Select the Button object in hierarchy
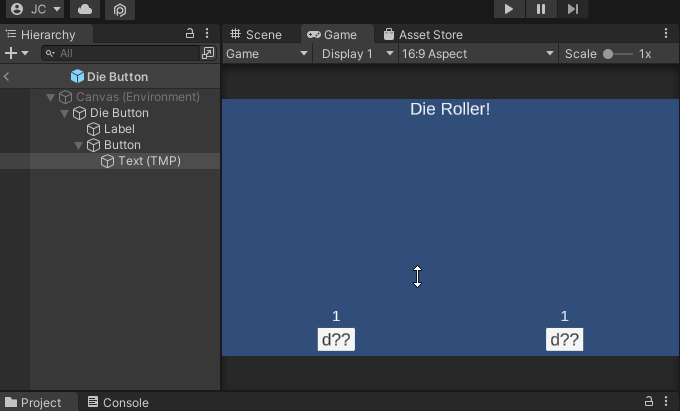 click(122, 145)
